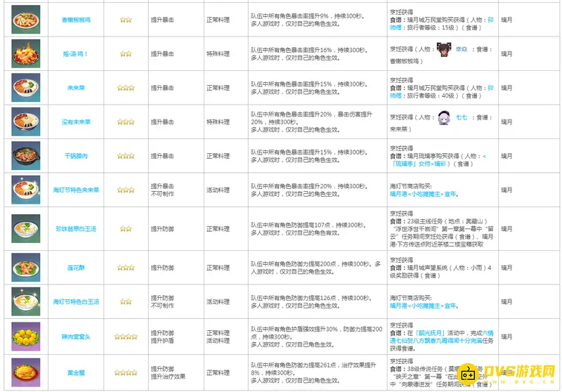Screen dimensions: 562x392
Task: Click Qiqi's character portrait icon
Action: pos(444,117)
